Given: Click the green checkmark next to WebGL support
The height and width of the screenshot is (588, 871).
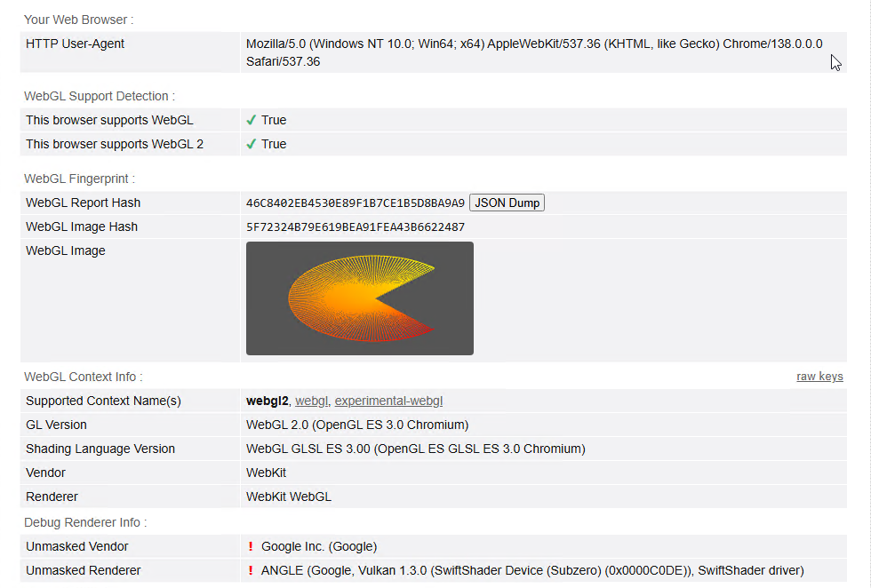Looking at the screenshot, I should (252, 119).
